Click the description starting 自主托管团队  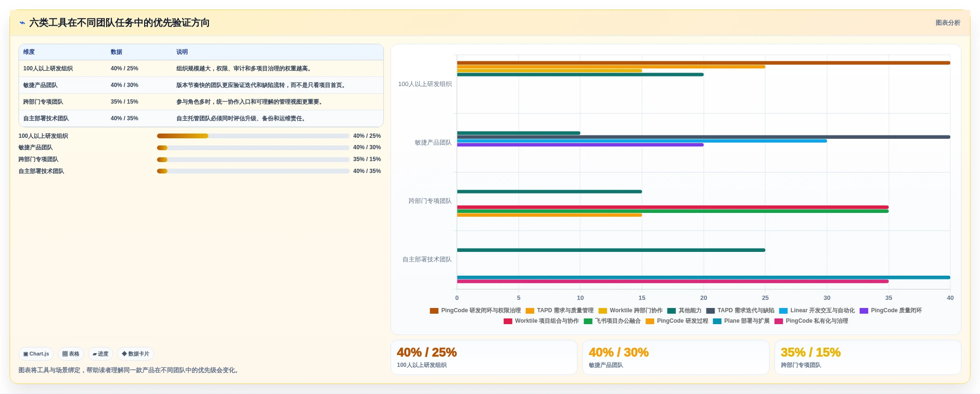[x=242, y=118]
